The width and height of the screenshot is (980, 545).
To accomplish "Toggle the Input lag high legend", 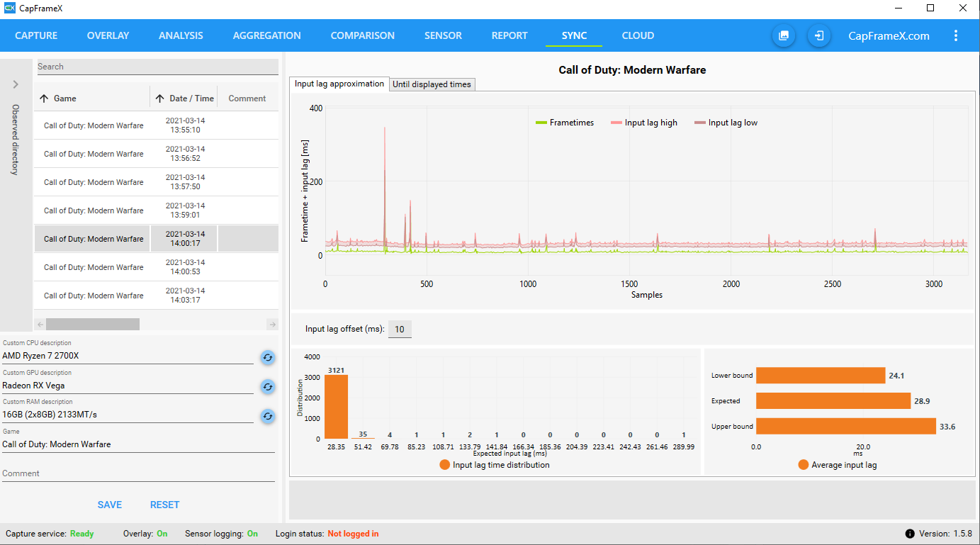I will pyautogui.click(x=644, y=123).
